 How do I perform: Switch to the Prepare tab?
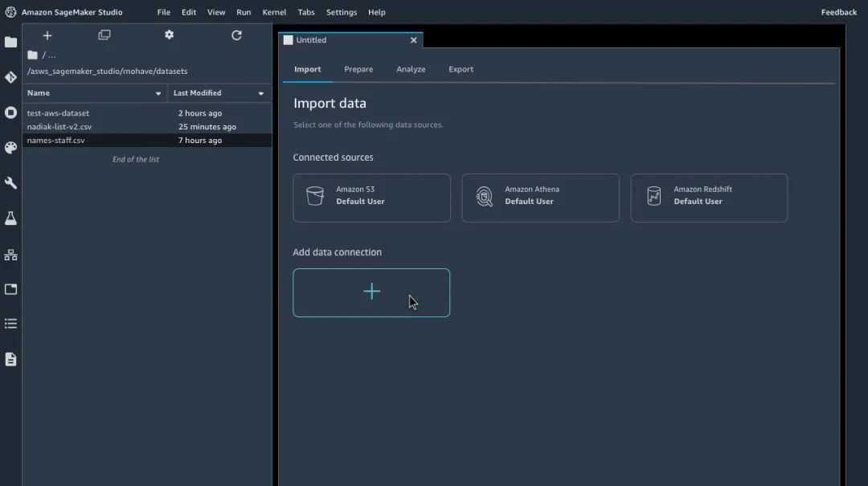point(358,69)
